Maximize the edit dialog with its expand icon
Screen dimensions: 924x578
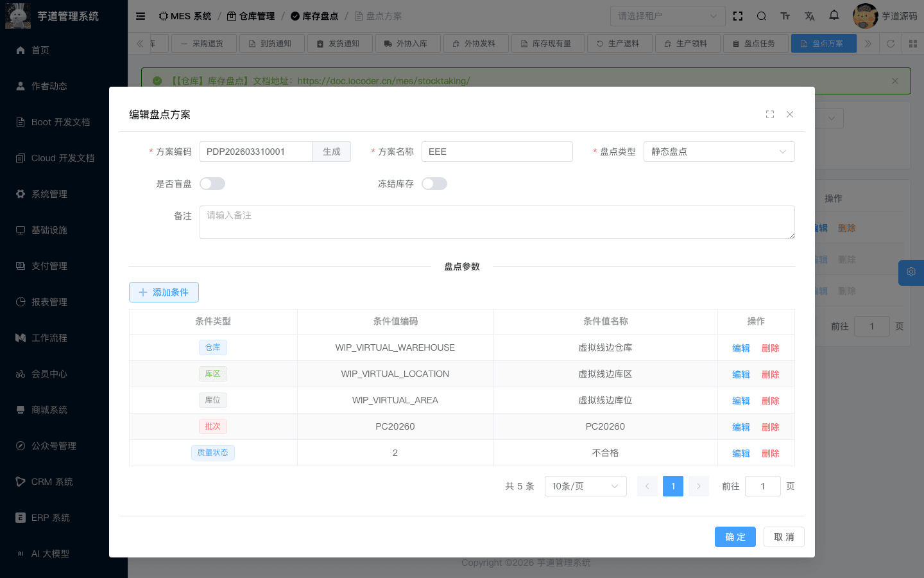pyautogui.click(x=770, y=114)
